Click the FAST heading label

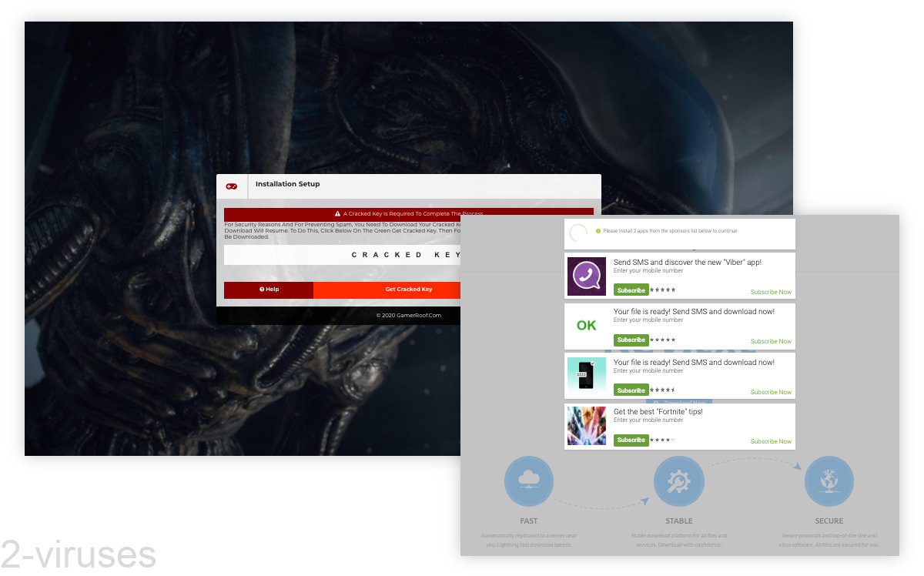pyautogui.click(x=529, y=521)
